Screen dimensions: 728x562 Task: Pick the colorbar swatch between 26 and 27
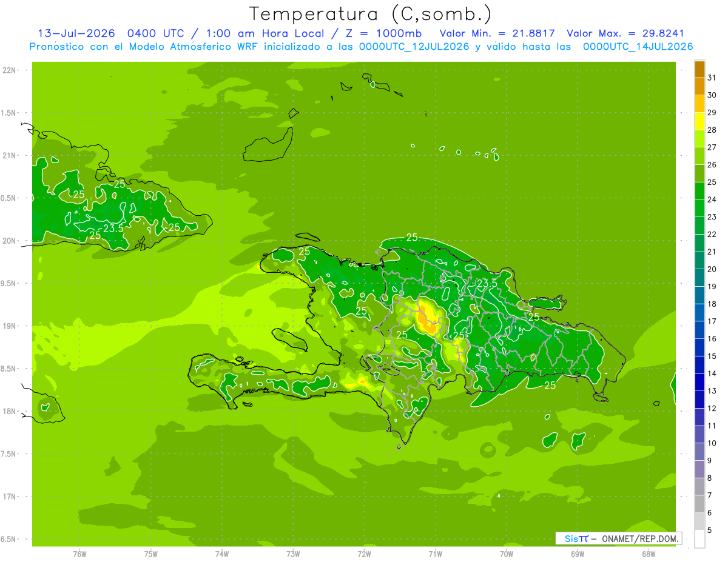tap(699, 156)
